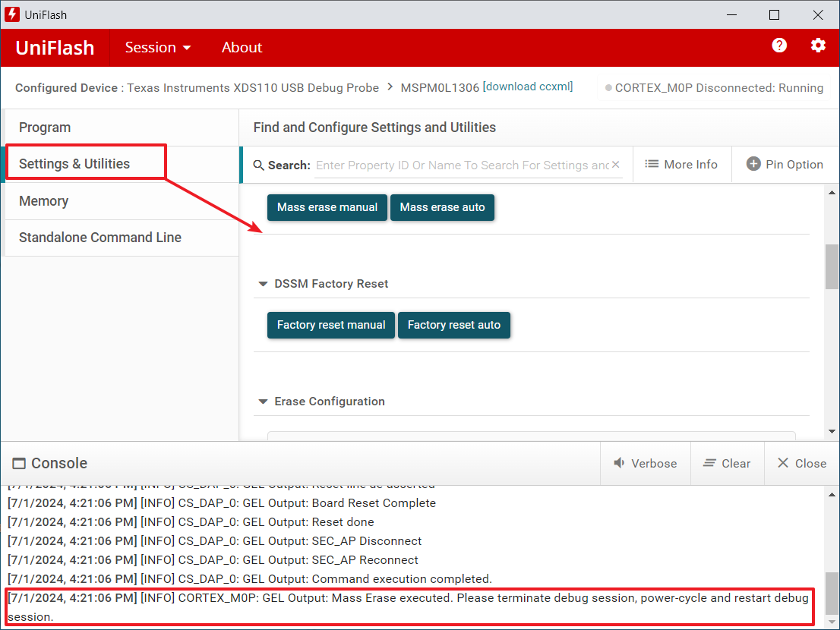Open the Session dropdown menu

tap(158, 47)
